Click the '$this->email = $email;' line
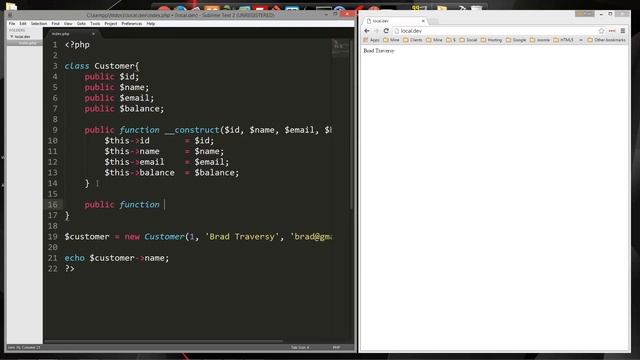 167,162
